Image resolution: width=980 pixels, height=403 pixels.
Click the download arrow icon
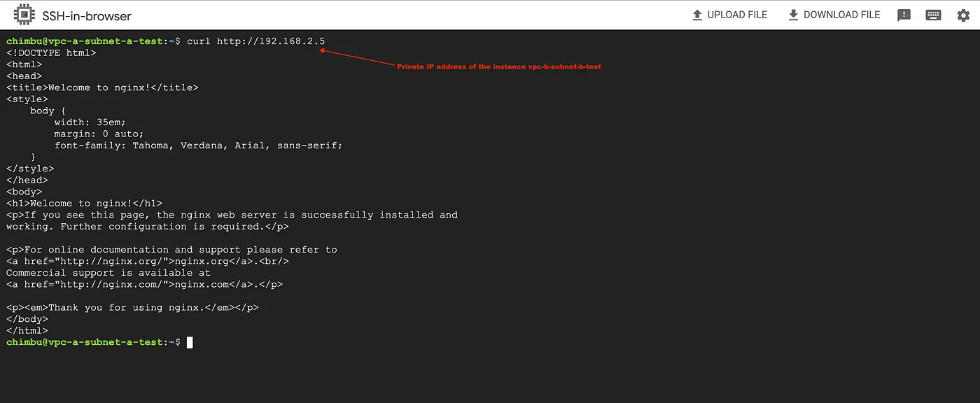coord(793,15)
